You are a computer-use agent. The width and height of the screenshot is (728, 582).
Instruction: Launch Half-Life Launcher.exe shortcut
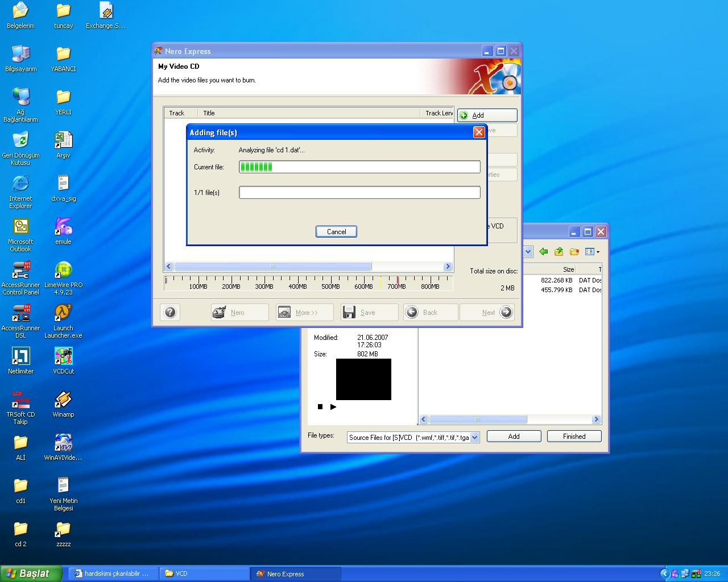(63, 321)
